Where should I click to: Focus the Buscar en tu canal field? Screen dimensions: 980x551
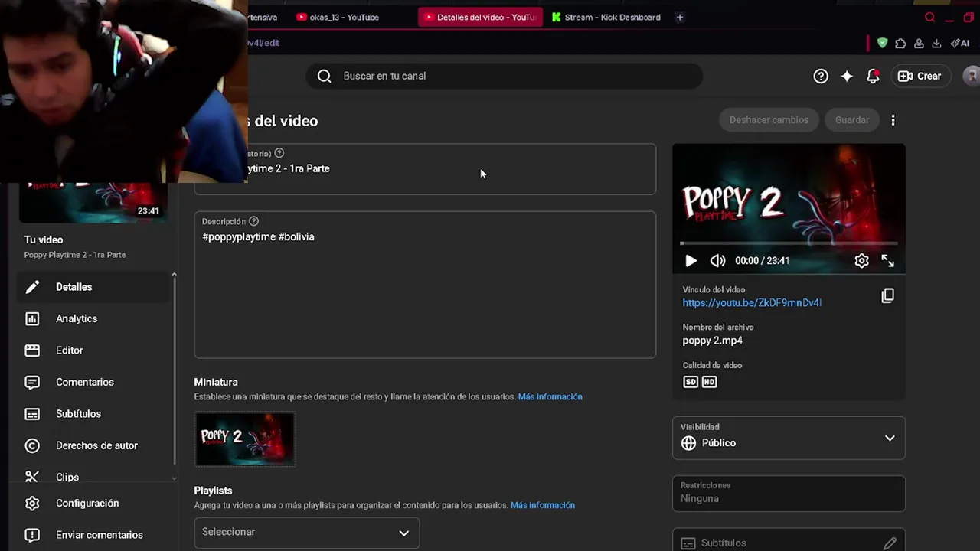pos(504,76)
